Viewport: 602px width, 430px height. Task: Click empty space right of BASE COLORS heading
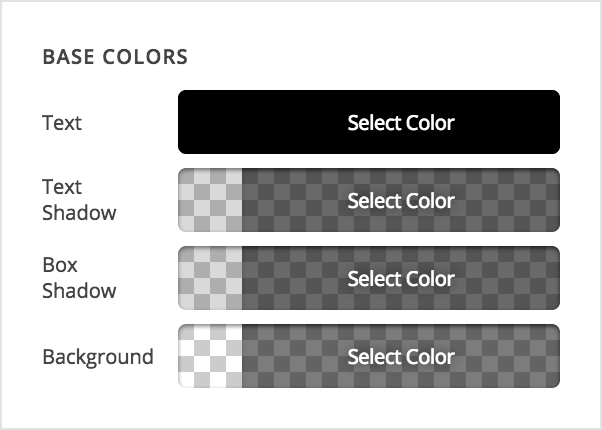(x=380, y=57)
